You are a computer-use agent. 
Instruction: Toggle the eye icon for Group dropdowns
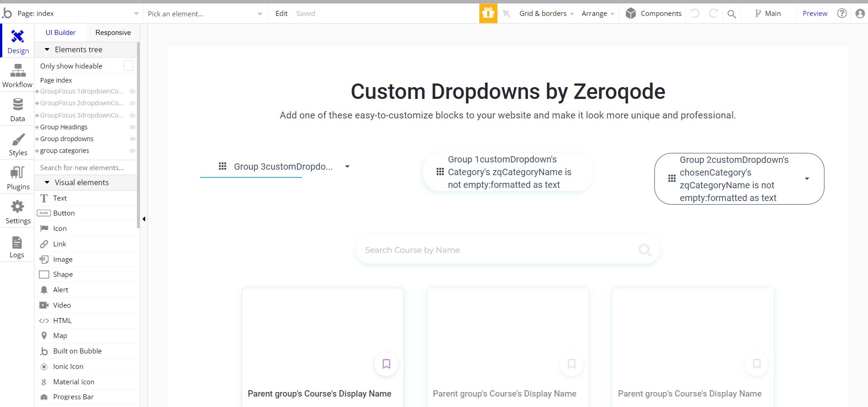(132, 139)
